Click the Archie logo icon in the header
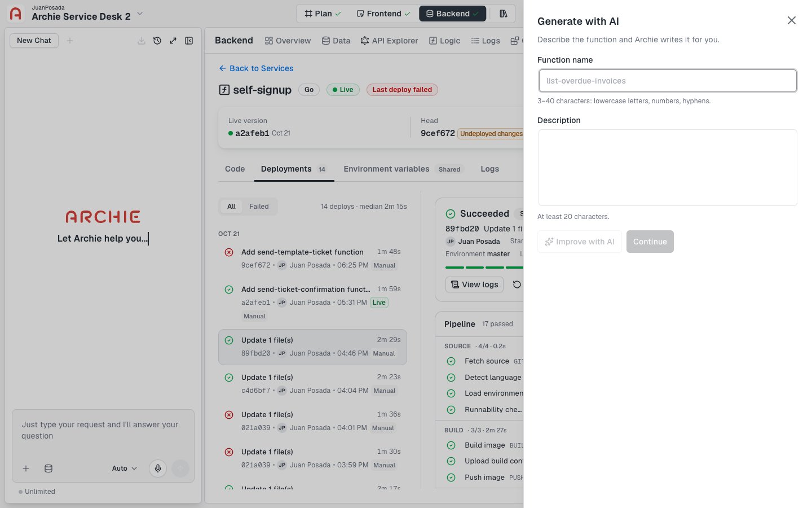The width and height of the screenshot is (812, 508). [x=16, y=14]
